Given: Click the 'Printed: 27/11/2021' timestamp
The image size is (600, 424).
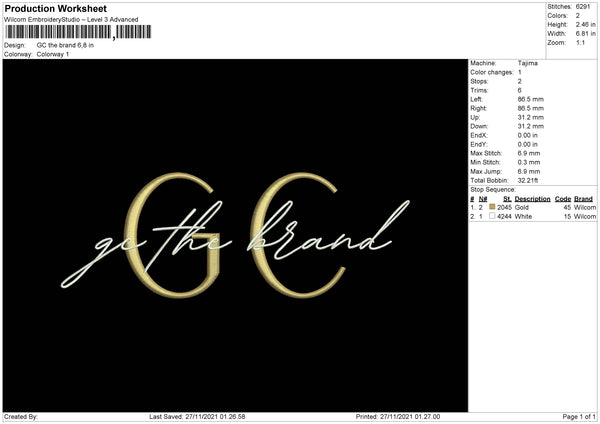Looking at the screenshot, I should tap(398, 417).
